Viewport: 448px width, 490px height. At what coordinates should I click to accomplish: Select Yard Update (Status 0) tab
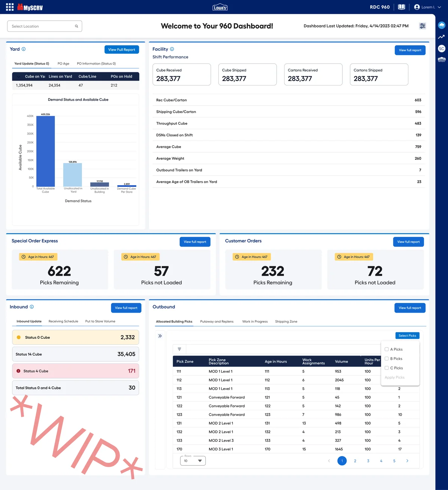(32, 63)
